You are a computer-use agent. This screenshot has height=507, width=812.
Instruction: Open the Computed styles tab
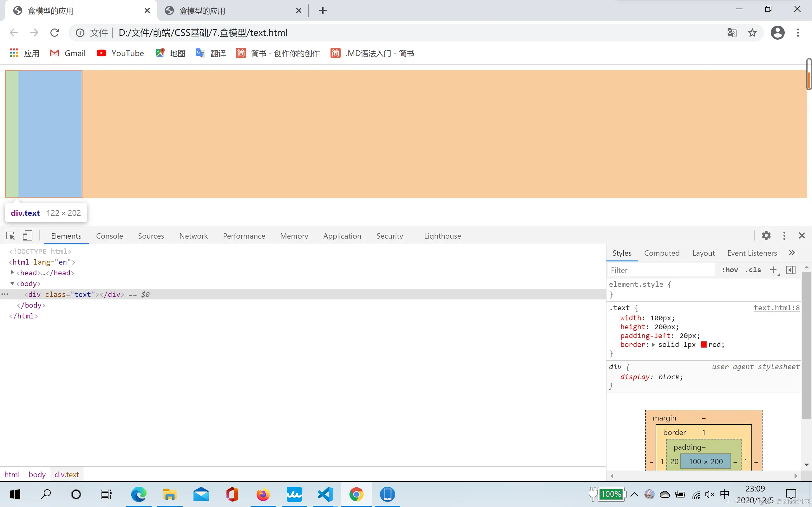coord(662,253)
